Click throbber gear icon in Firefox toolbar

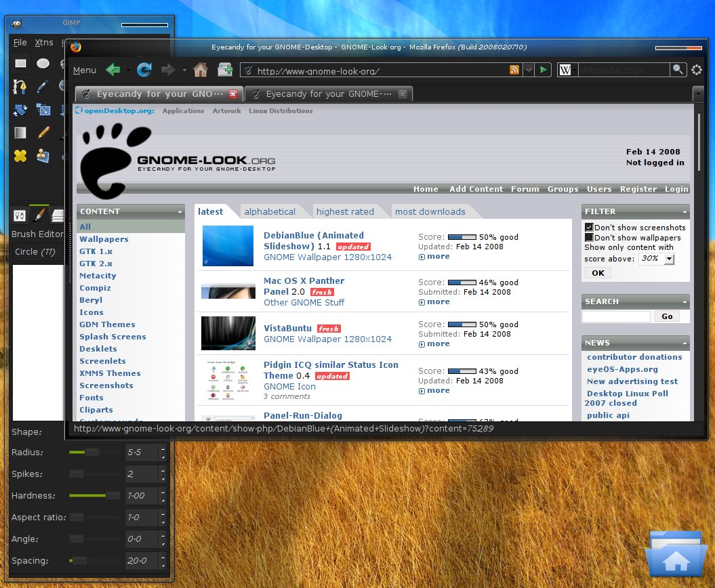pyautogui.click(x=696, y=70)
